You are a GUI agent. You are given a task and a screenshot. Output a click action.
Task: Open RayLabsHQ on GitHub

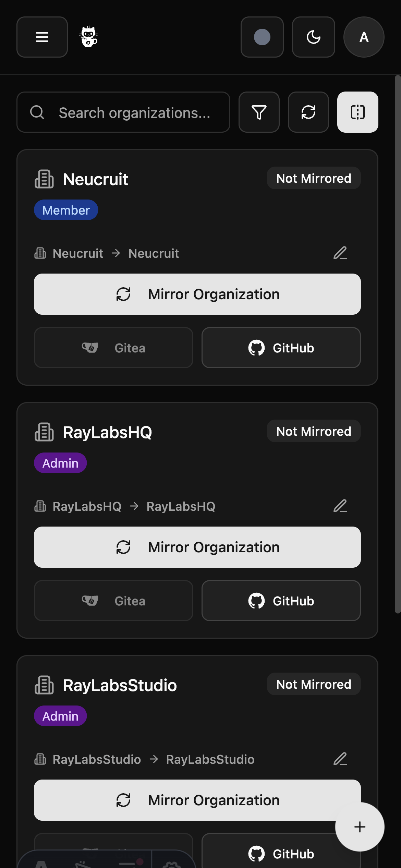point(281,601)
